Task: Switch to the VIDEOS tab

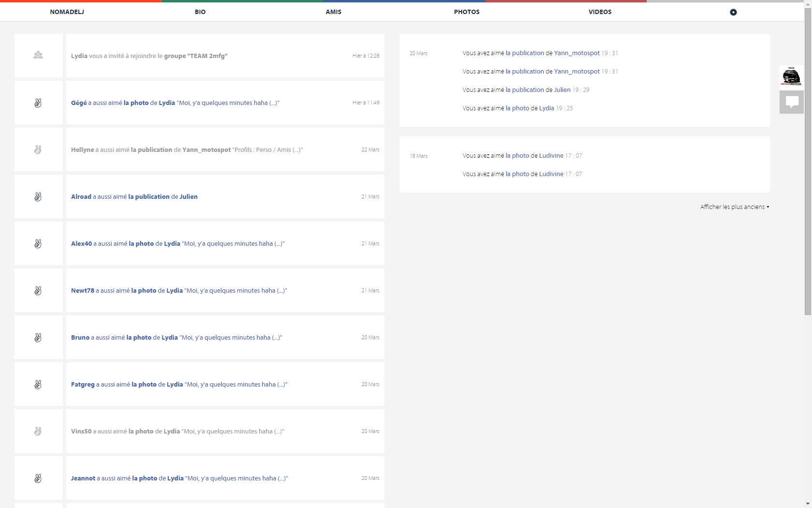Action: click(x=600, y=12)
